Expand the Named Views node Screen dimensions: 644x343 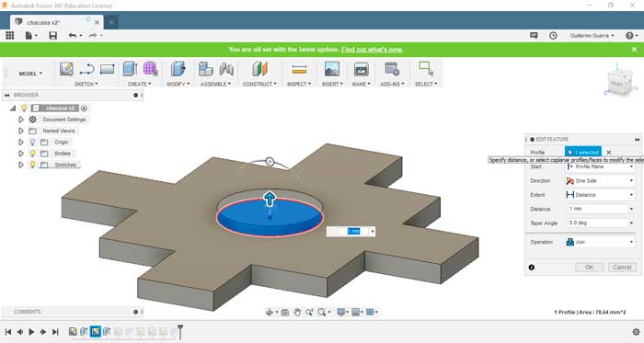pyautogui.click(x=21, y=131)
